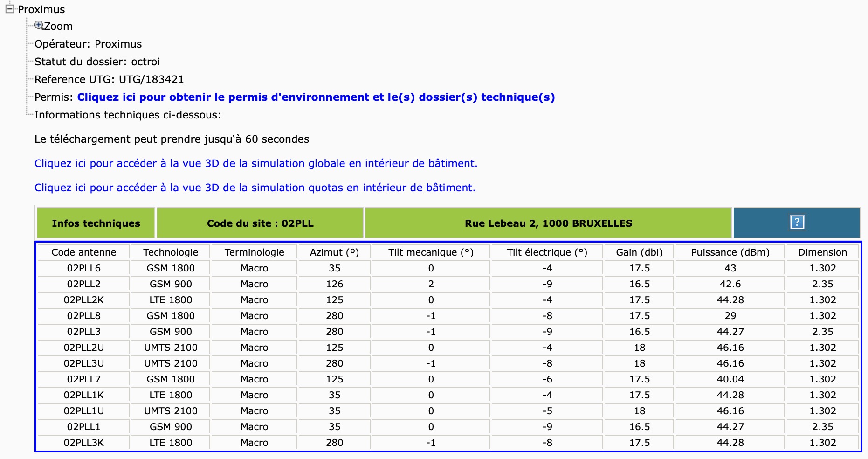The image size is (868, 459).
Task: Click the Rue Lebeau 2, 1000 BRUXELLES header
Action: click(548, 223)
